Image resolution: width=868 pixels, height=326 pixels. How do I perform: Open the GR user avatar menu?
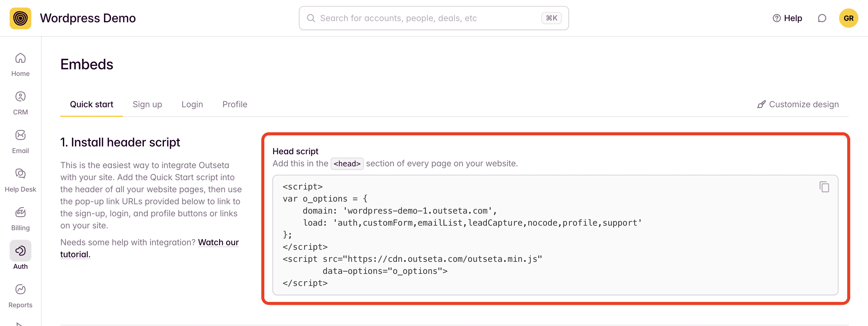(848, 18)
